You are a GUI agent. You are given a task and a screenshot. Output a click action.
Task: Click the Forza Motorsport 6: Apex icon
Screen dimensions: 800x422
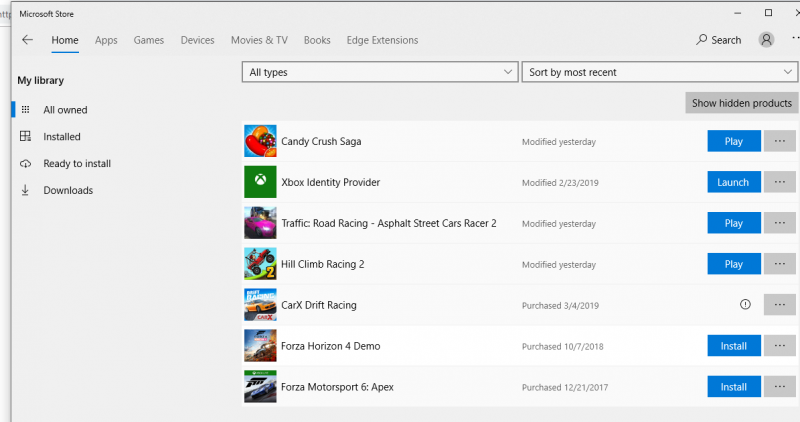point(260,387)
